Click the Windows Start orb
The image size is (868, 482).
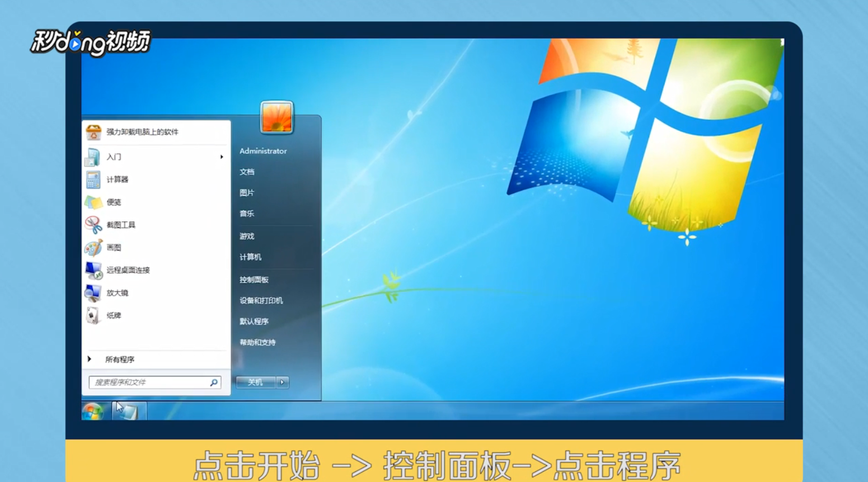coord(93,411)
